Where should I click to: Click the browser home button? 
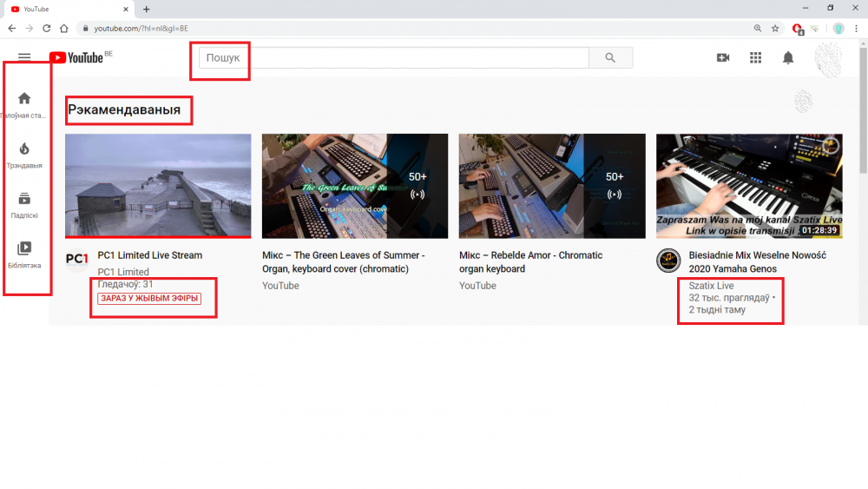click(x=64, y=29)
